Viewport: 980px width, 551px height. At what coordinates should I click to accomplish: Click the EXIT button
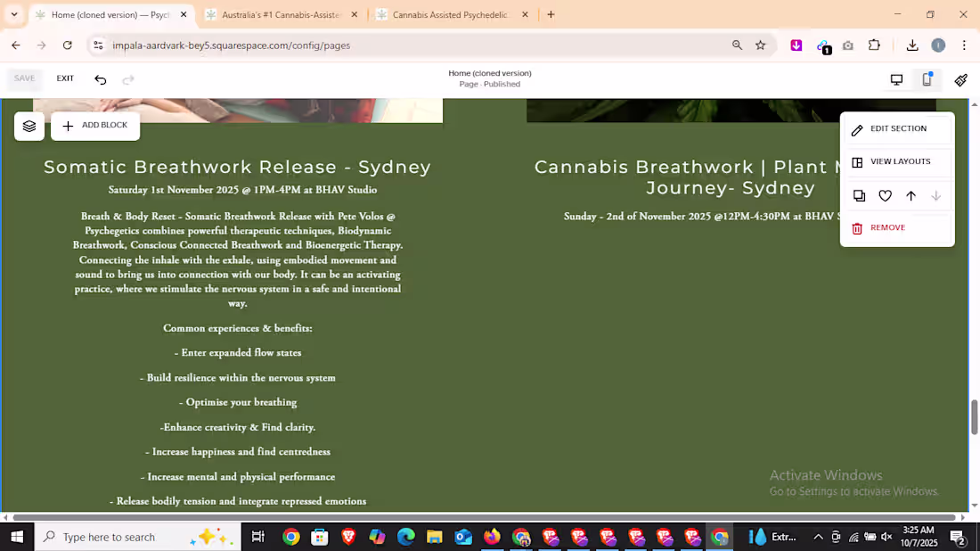pos(65,78)
